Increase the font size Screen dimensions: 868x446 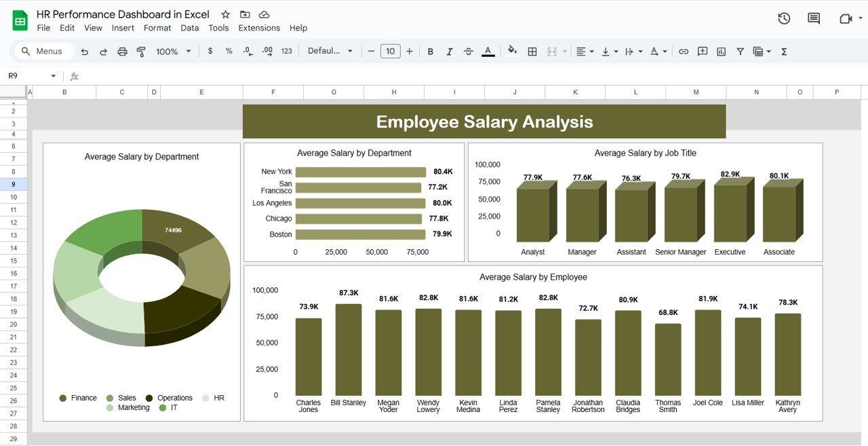(x=410, y=52)
